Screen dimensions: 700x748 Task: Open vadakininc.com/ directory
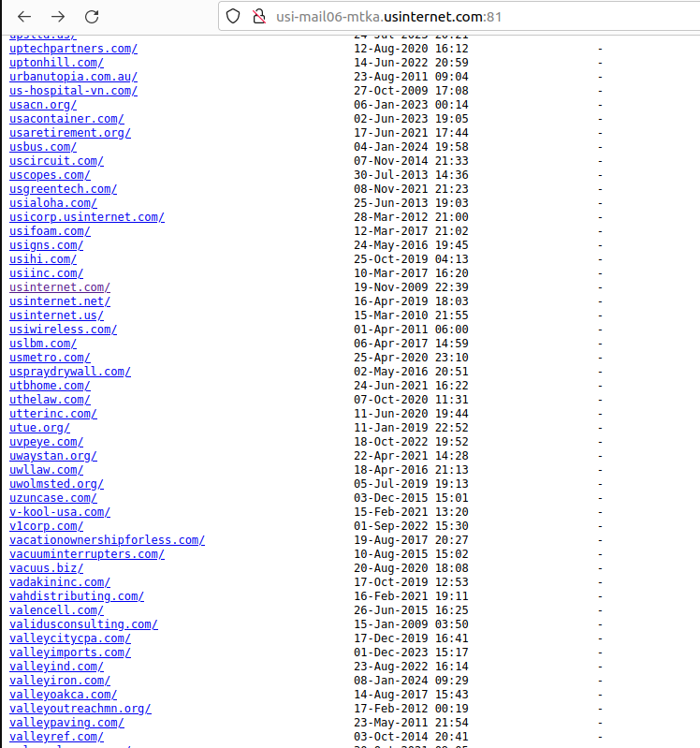click(60, 582)
